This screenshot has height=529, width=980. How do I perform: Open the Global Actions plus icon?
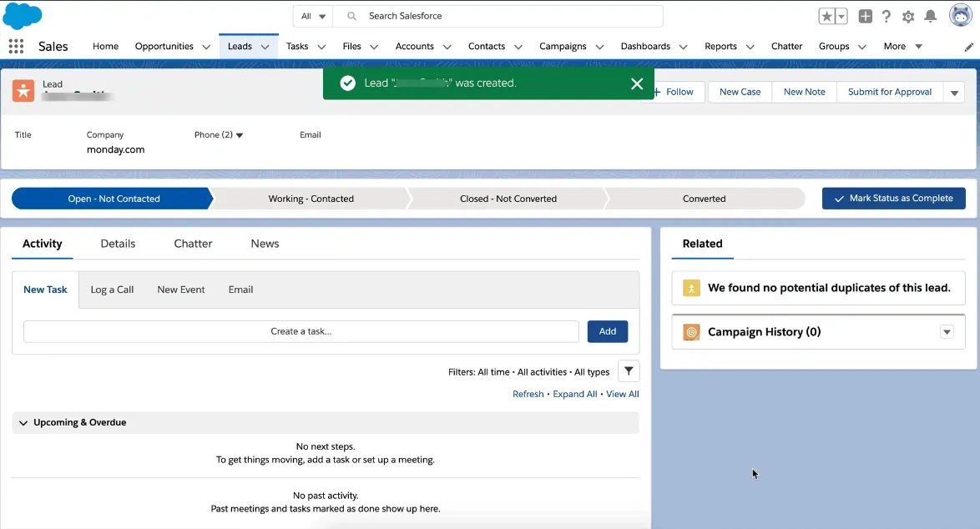click(x=866, y=17)
